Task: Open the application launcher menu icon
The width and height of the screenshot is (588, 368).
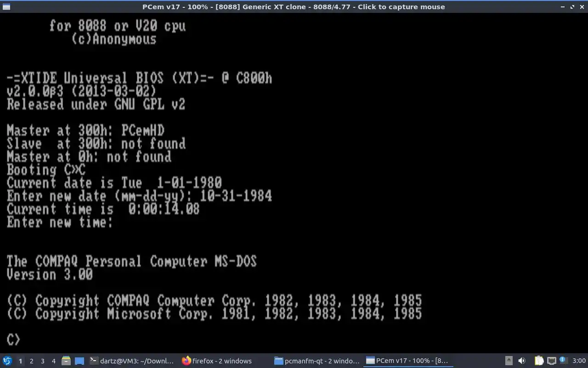Action: click(7, 361)
